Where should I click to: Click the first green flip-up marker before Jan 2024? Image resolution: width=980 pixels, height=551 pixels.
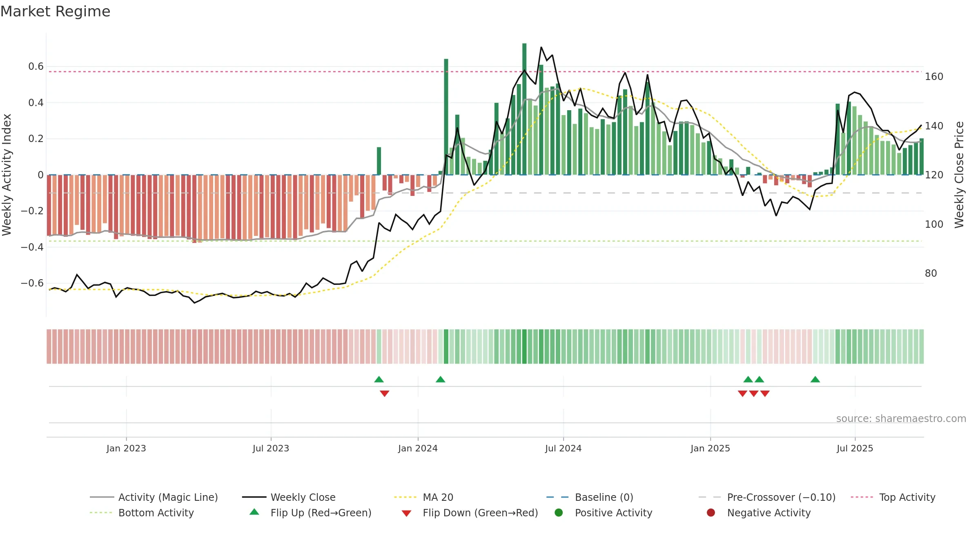point(379,380)
